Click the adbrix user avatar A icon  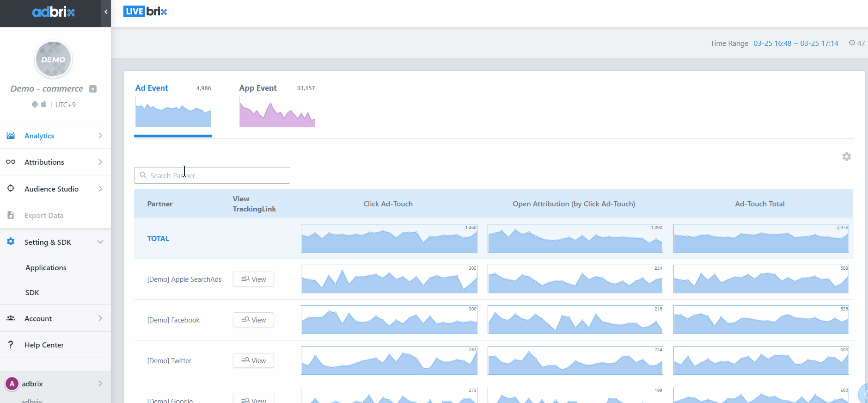click(12, 384)
